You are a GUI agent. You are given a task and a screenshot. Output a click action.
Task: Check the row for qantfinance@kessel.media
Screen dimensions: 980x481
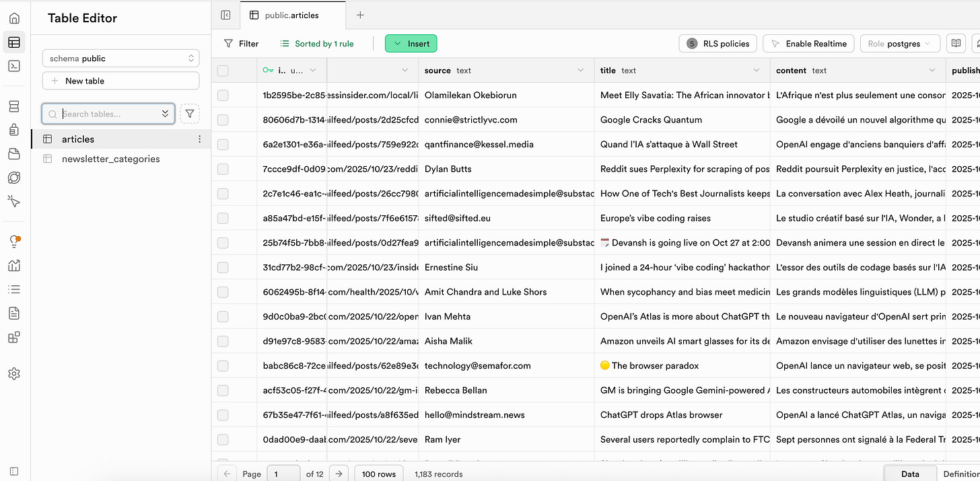pyautogui.click(x=223, y=144)
